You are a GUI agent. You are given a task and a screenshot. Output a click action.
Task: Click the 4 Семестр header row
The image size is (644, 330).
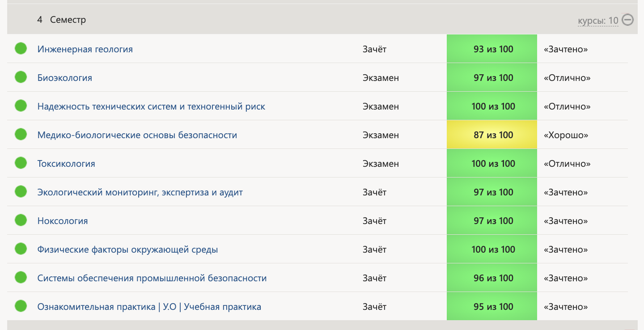(x=322, y=20)
